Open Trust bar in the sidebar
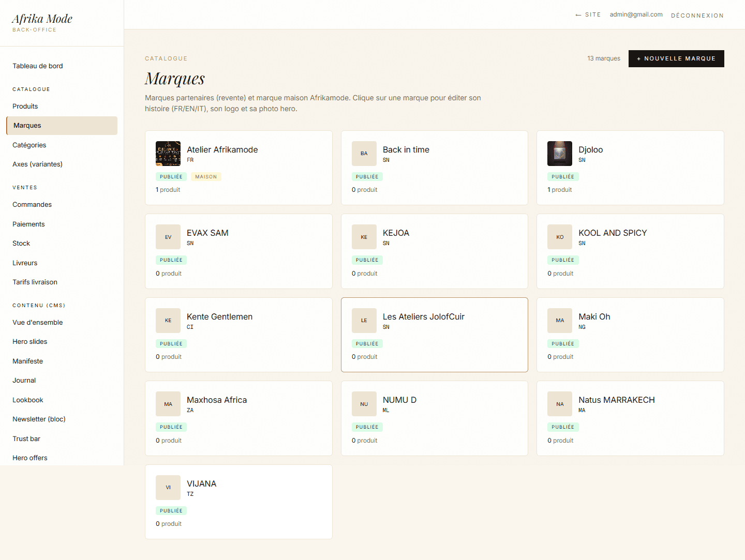The image size is (745, 560). [x=62, y=439]
